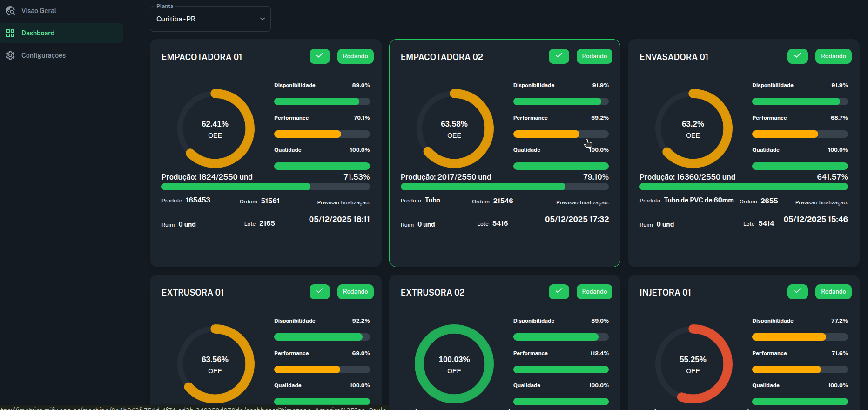Click the green checkmark on INJETORA 01
868x410 pixels.
pos(797,292)
